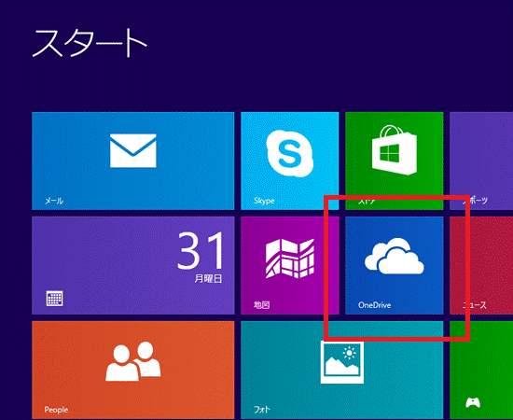Viewport: 513px width, 420px height.
Task: Open the Sports (スポーツ) tile
Action: point(481,161)
